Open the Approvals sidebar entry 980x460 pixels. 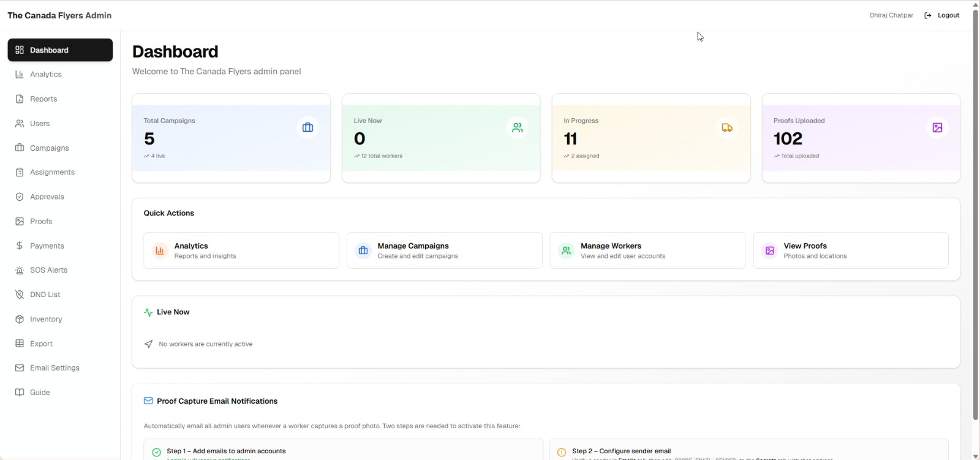coord(60,197)
